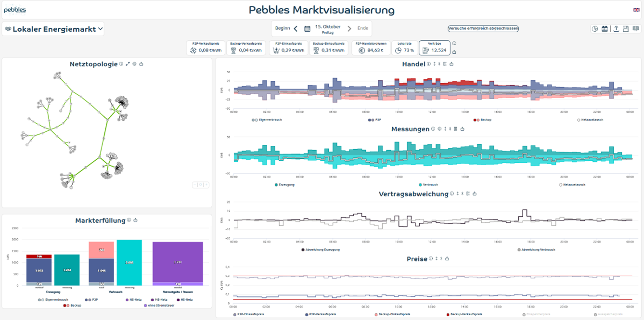Image resolution: width=644 pixels, height=320 pixels.
Task: Click the Versuche erfolgreich abgeschlossen button
Action: tap(483, 29)
